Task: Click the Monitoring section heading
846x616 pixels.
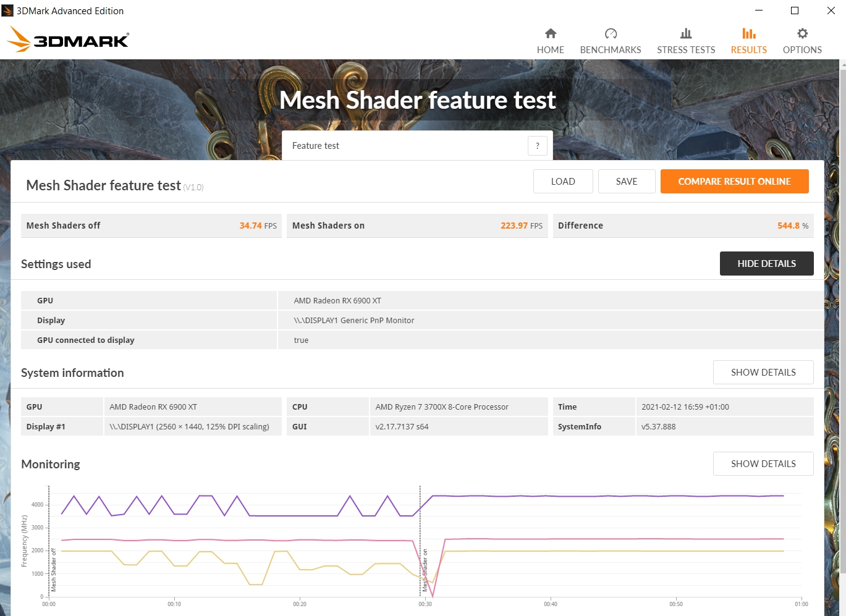Action: point(51,464)
